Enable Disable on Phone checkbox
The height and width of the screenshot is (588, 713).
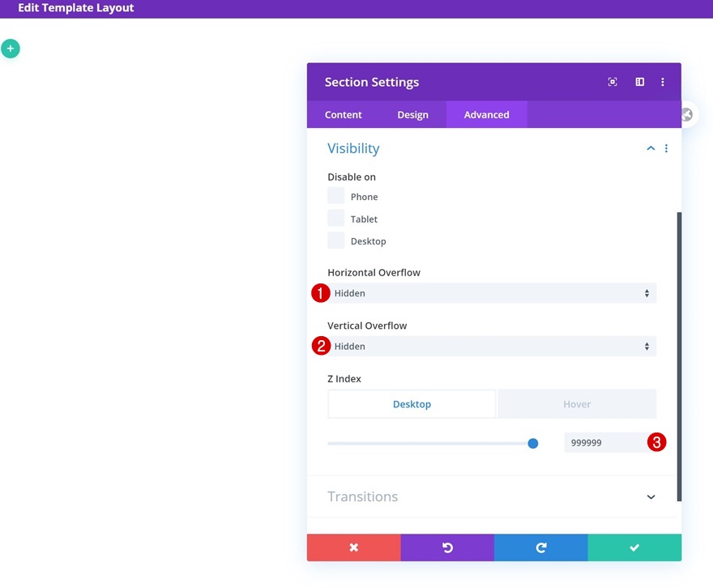pyautogui.click(x=336, y=196)
